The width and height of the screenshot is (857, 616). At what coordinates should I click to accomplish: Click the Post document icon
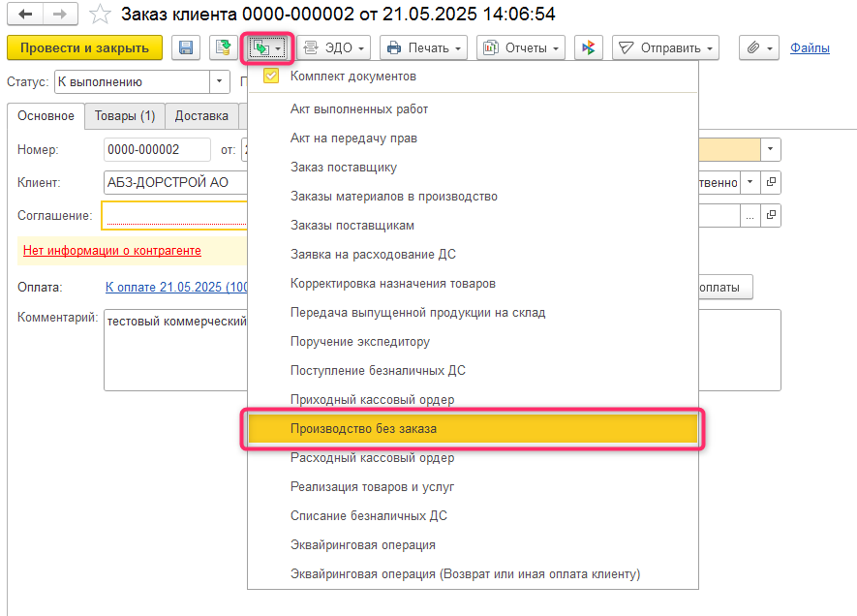[224, 47]
